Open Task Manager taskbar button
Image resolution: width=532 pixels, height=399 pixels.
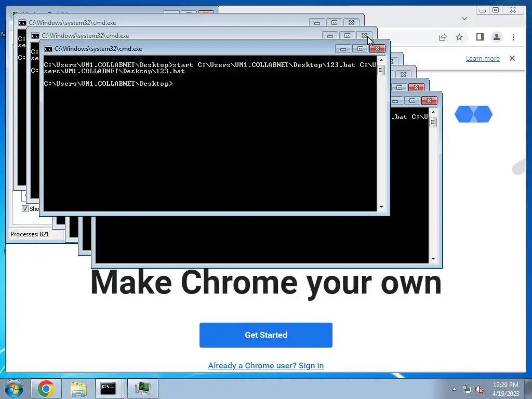(x=143, y=389)
